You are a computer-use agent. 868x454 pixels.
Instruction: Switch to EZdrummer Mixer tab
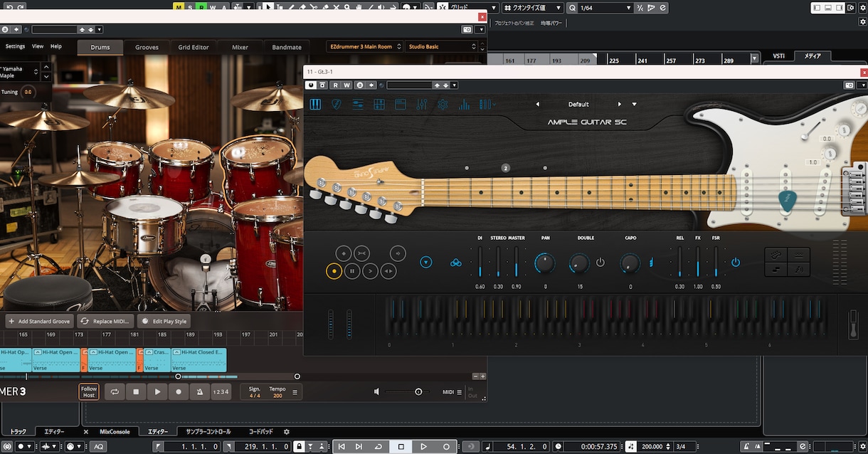click(240, 47)
